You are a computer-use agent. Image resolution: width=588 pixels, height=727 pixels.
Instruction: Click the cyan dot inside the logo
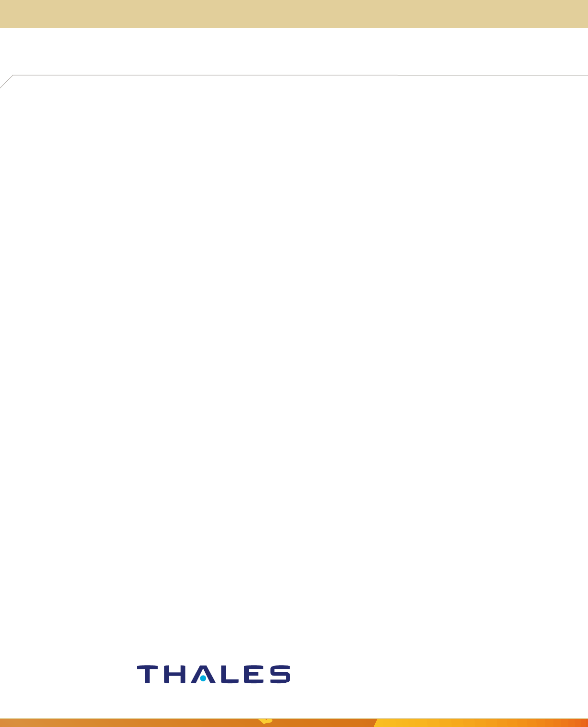(203, 678)
